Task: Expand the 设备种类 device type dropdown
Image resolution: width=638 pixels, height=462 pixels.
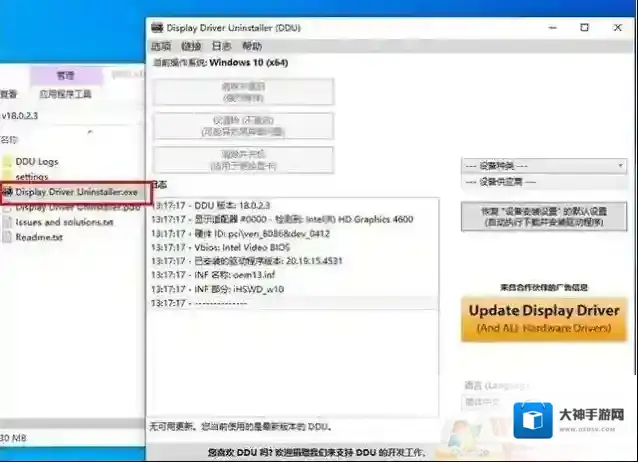Action: (544, 166)
